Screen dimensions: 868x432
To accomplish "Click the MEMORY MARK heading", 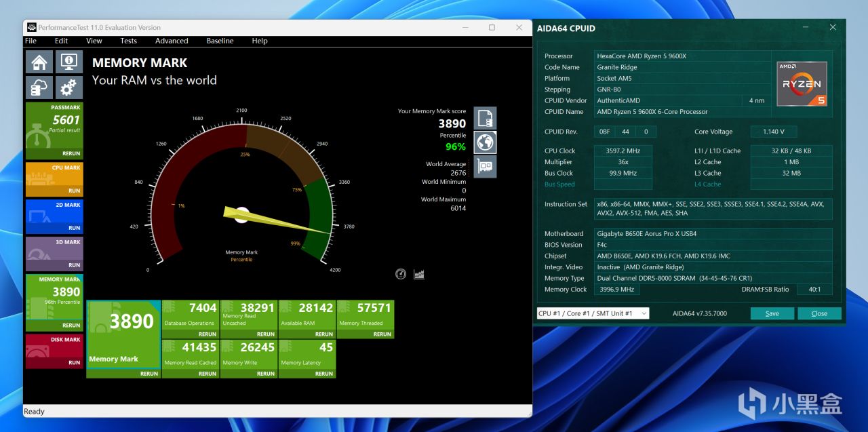I will coord(140,63).
